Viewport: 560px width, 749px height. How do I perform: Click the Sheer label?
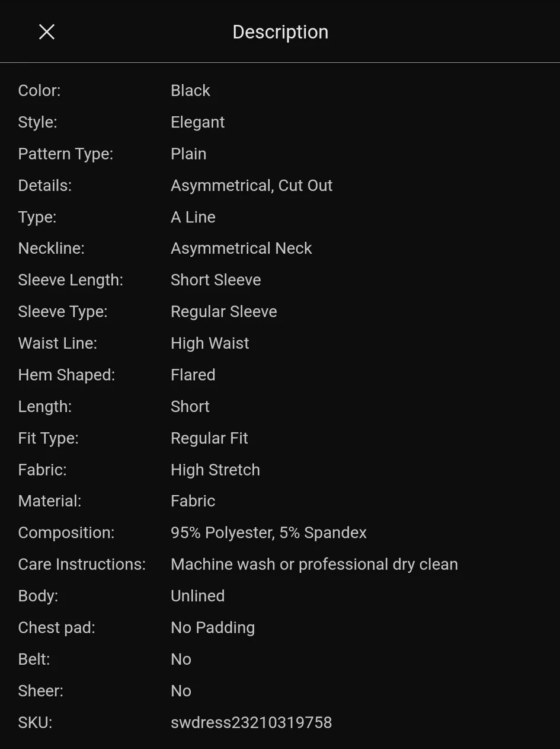[x=40, y=691]
